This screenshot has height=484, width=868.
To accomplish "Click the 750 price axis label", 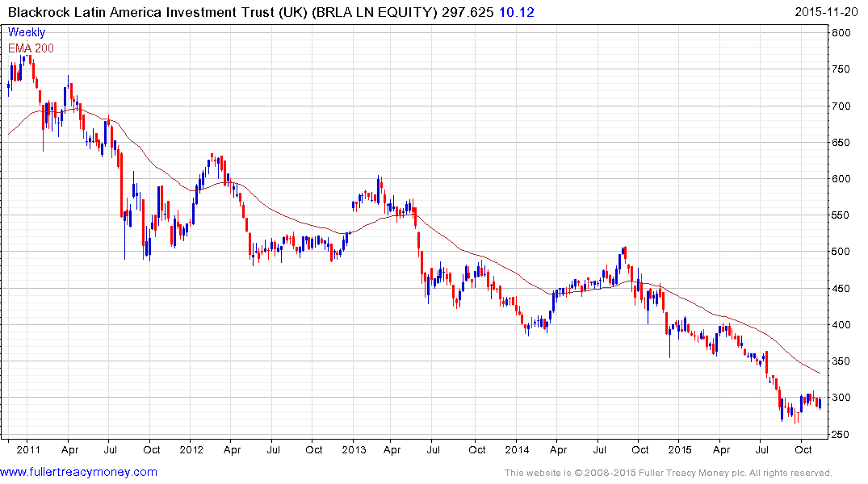I will pyautogui.click(x=841, y=69).
